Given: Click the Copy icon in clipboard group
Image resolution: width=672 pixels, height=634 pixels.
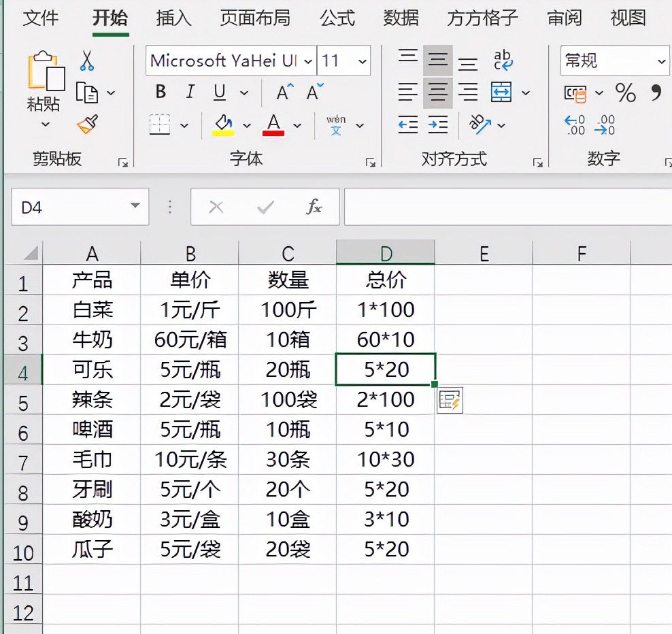Looking at the screenshot, I should 88,91.
